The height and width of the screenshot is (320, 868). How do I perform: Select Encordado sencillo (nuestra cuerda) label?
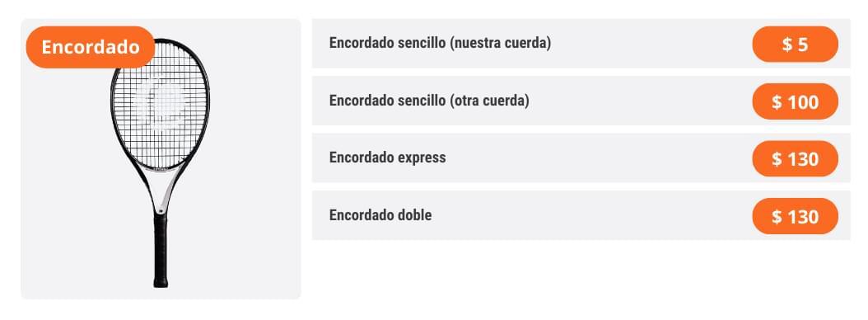440,43
